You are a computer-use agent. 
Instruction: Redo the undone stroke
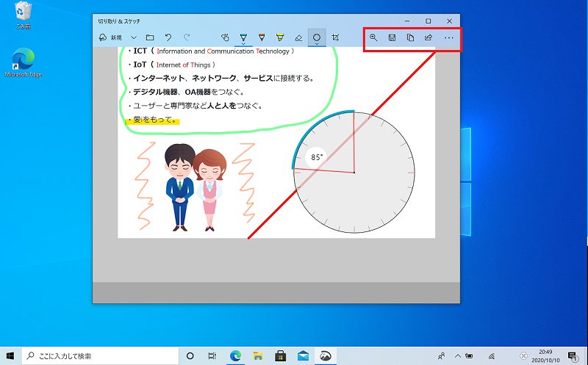(187, 37)
